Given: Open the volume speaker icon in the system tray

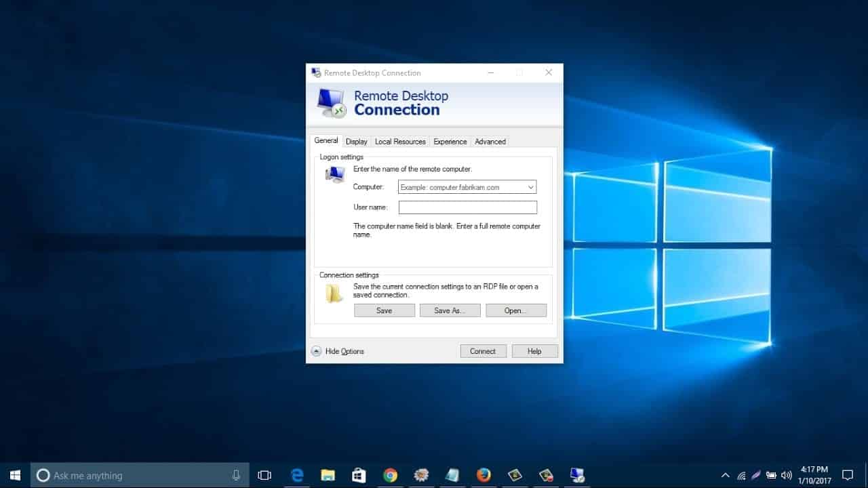Looking at the screenshot, I should pyautogui.click(x=786, y=474).
